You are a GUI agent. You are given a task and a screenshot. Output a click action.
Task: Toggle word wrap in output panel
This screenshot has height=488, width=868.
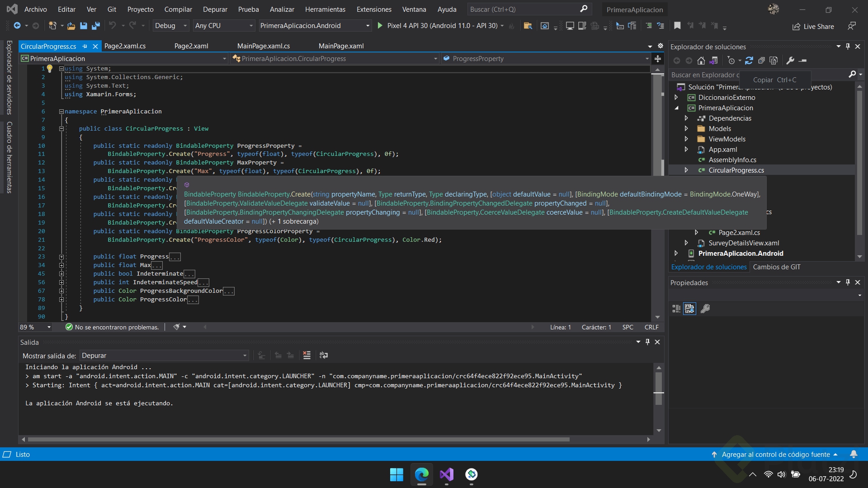click(324, 356)
